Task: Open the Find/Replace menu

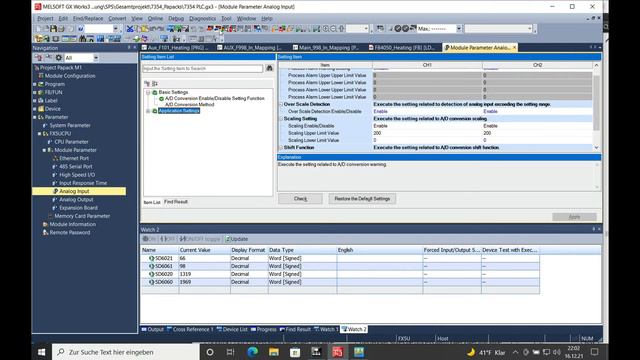Action: 88,18
